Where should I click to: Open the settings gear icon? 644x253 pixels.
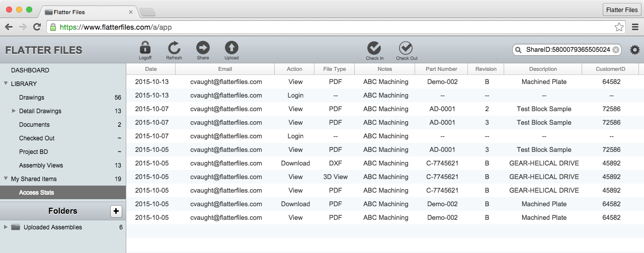pyautogui.click(x=635, y=50)
